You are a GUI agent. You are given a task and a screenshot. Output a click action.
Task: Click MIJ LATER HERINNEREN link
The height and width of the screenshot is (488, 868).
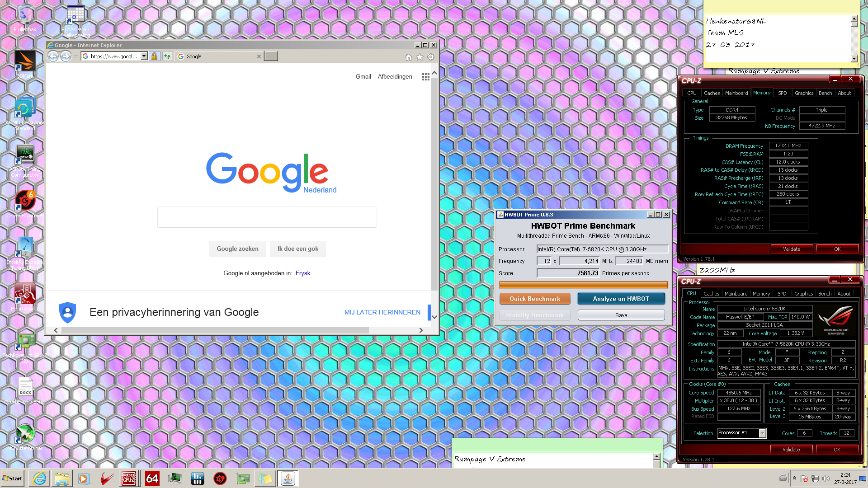click(x=382, y=313)
